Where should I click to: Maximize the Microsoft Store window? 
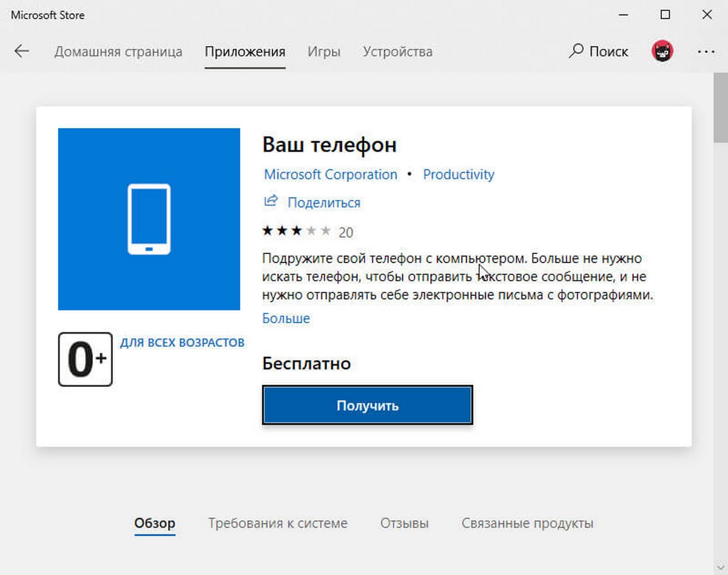coord(665,15)
